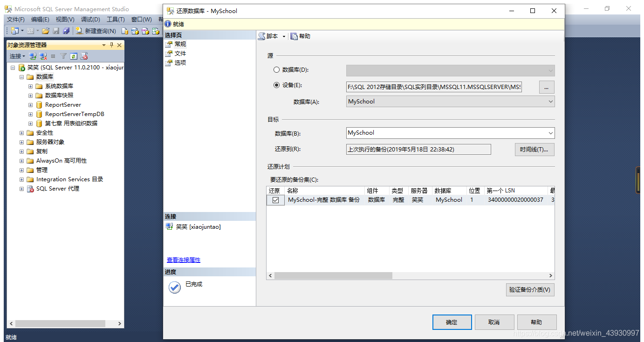This screenshot has height=342, width=644.
Task: Click the 脚本 script button
Action: pyautogui.click(x=269, y=36)
